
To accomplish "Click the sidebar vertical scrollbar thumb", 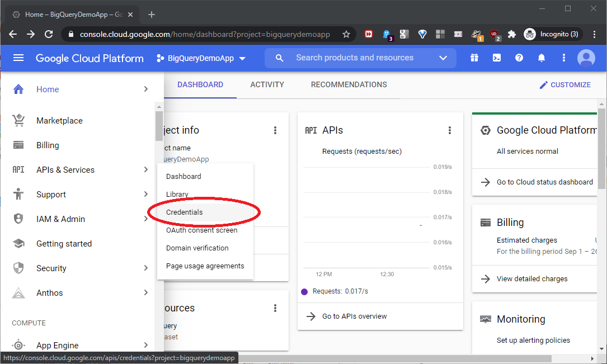I will [x=159, y=126].
